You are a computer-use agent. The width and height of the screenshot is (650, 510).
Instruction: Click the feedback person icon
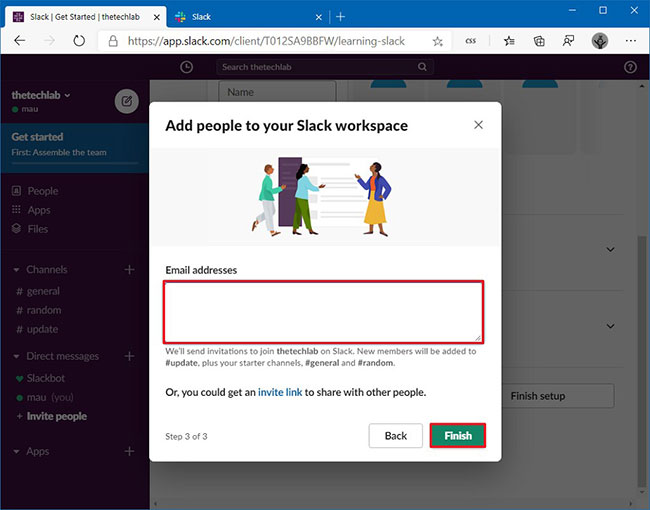[x=568, y=41]
